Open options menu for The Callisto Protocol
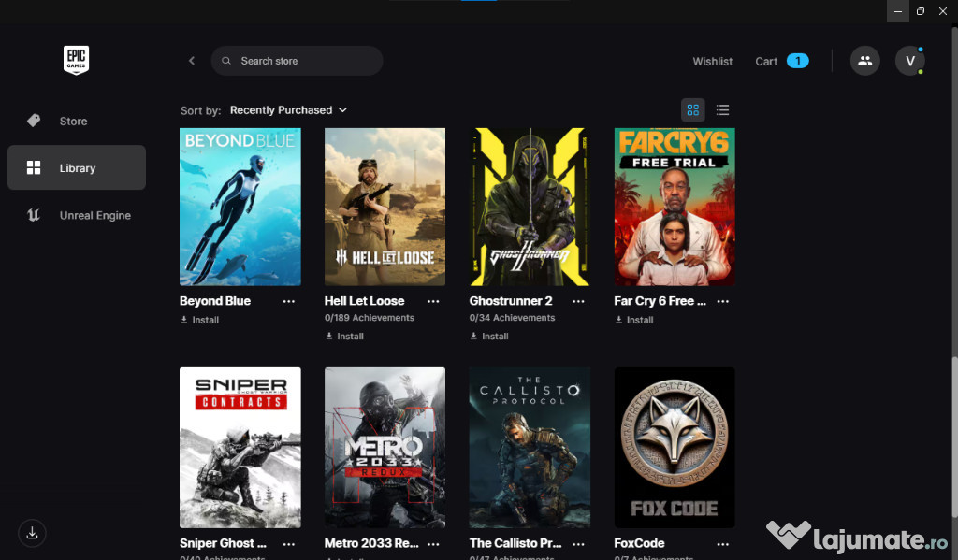The image size is (958, 560). (578, 543)
